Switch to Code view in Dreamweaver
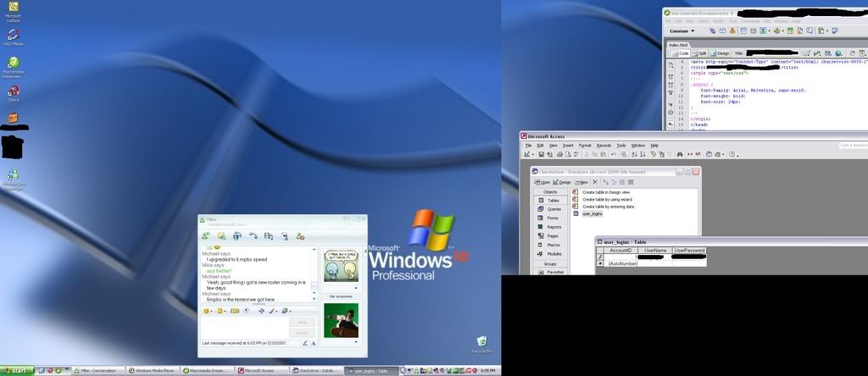This screenshot has height=376, width=868. [x=681, y=53]
